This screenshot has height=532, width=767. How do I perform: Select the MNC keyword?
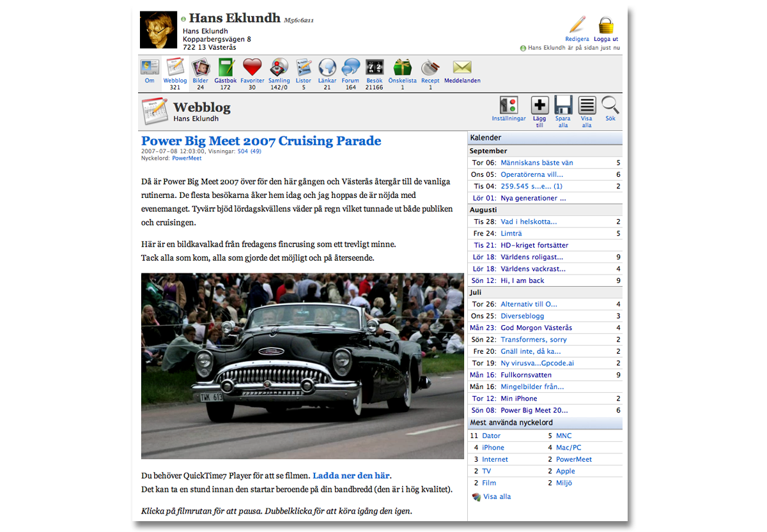(564, 436)
